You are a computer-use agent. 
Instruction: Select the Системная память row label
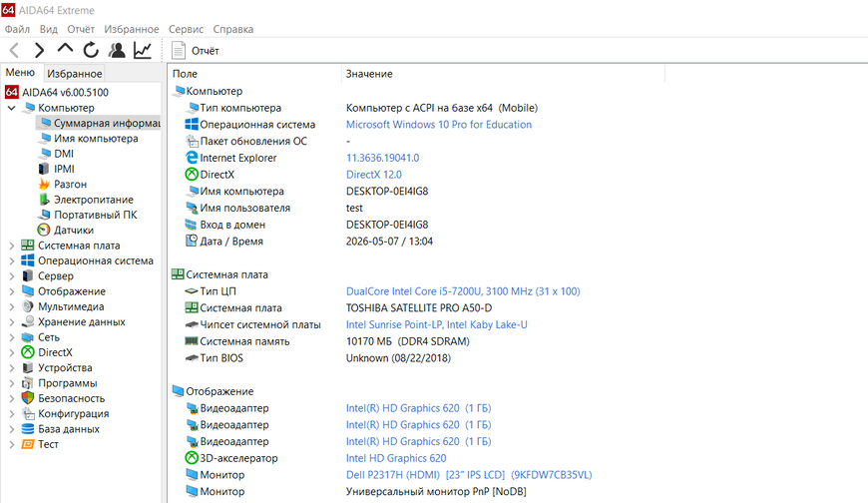[x=244, y=341]
